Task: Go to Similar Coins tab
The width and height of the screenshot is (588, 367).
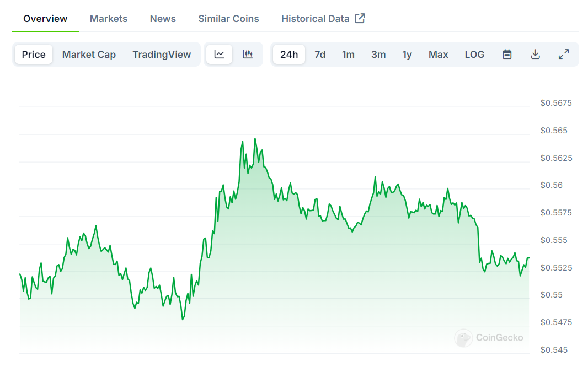Action: point(228,19)
